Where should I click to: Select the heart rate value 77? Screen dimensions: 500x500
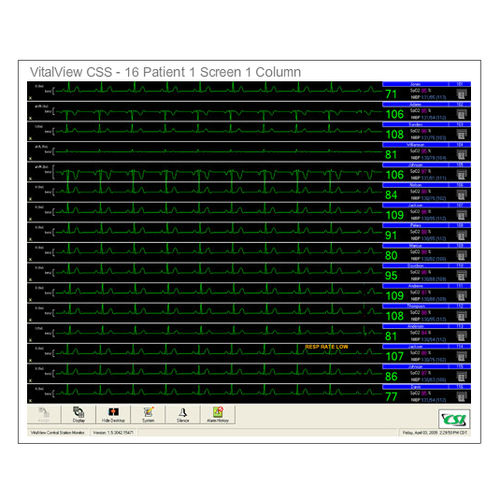click(391, 397)
